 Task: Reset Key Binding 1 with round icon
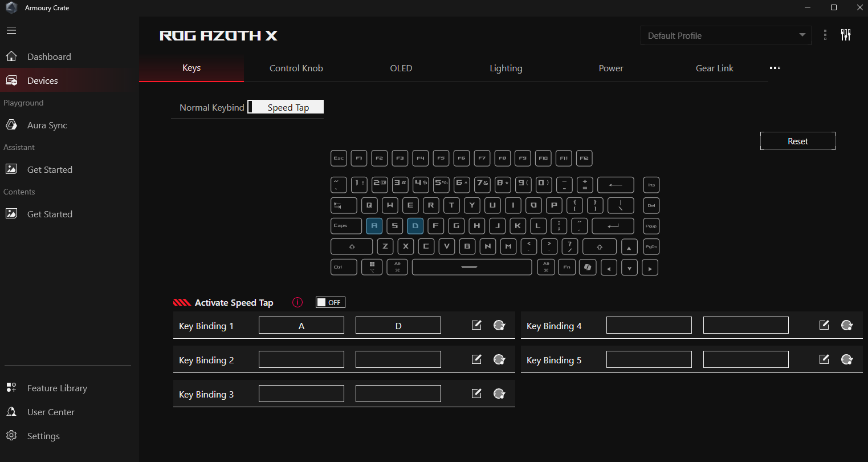click(499, 325)
